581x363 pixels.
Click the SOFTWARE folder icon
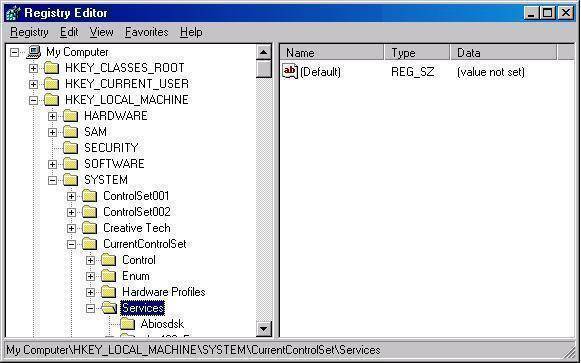pyautogui.click(x=70, y=164)
